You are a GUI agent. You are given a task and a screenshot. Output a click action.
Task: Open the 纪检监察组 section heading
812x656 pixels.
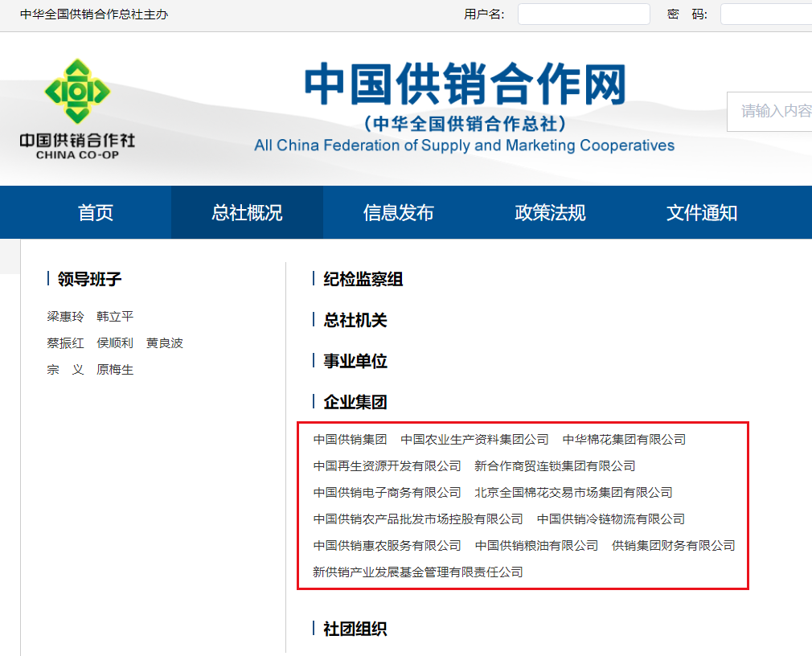pos(363,280)
